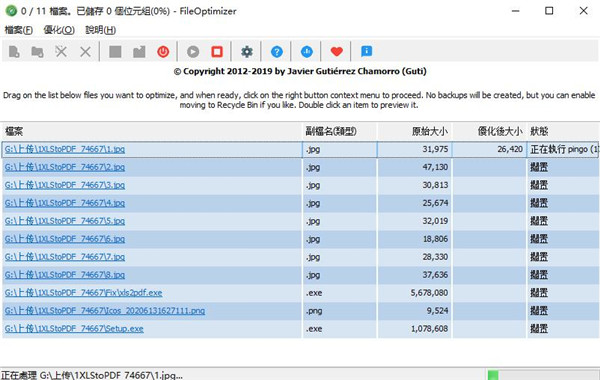Click original size value 9,524
This screenshot has width=600, height=380.
[x=437, y=311]
